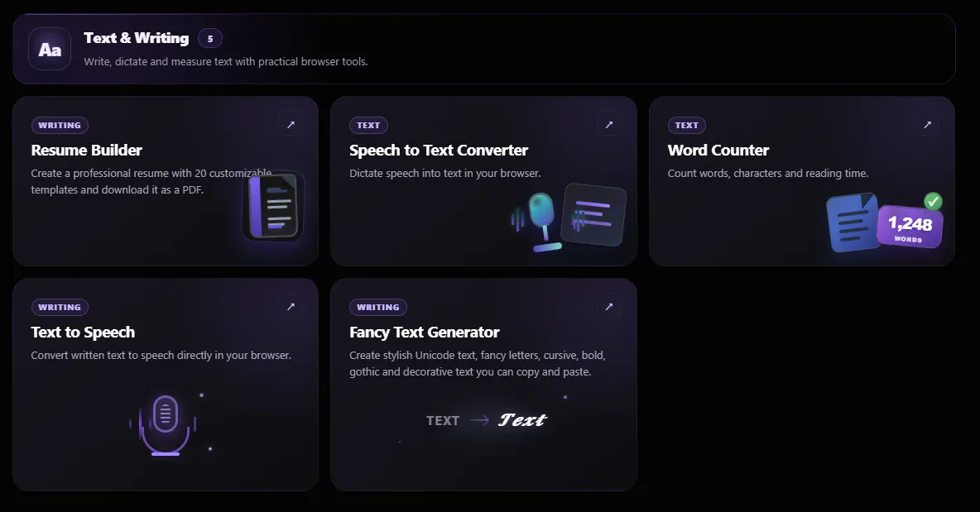Click the green checkmark badge on Word Counter

tap(933, 201)
